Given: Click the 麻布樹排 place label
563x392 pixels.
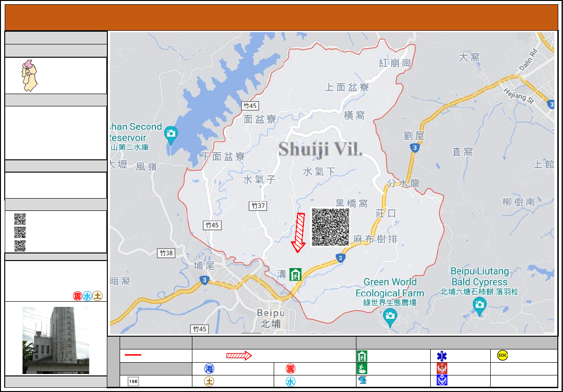Looking at the screenshot, I should tap(376, 239).
